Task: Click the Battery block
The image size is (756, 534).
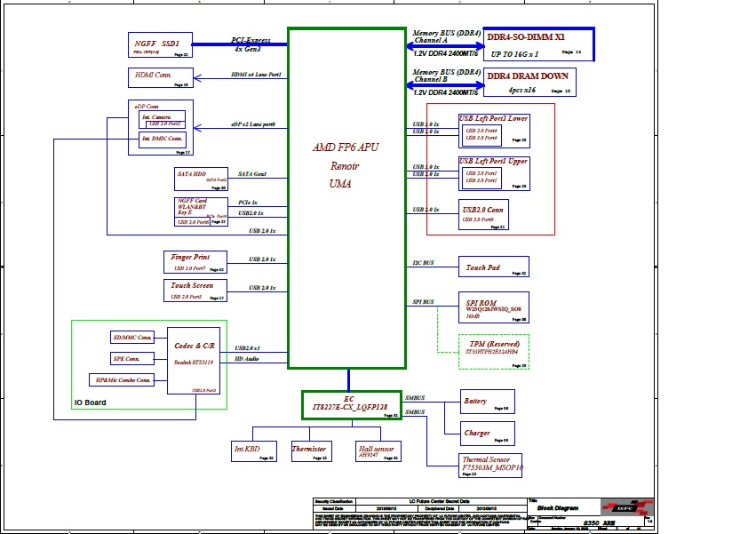Action: pyautogui.click(x=487, y=402)
